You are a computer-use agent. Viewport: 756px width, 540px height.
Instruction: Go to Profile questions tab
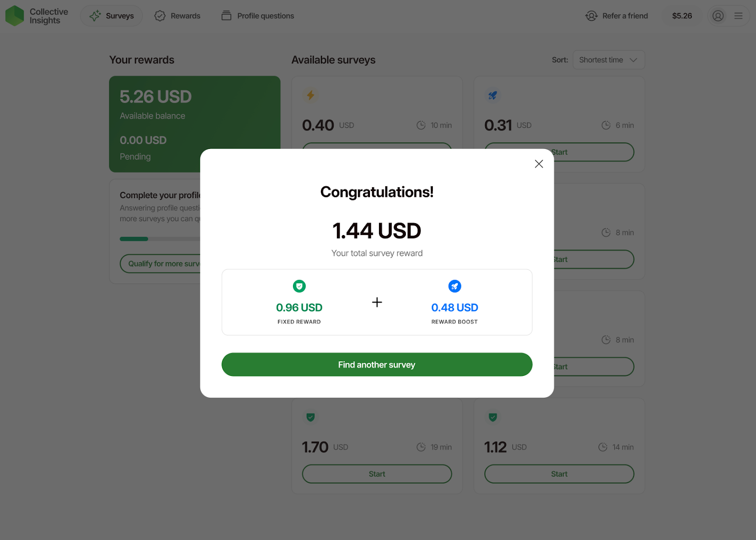coord(258,16)
